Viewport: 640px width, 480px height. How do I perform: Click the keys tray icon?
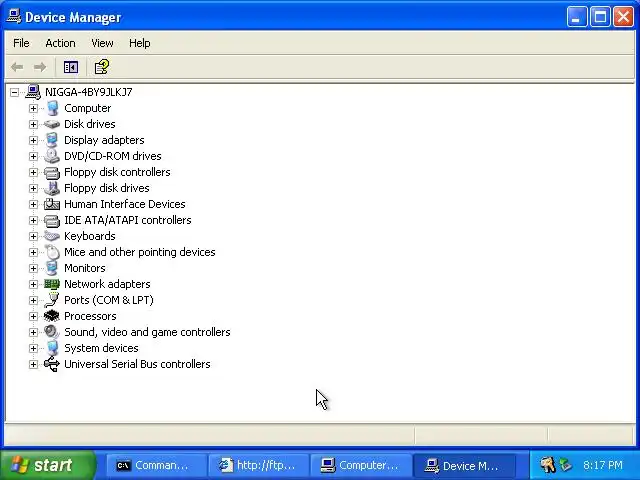click(x=547, y=464)
